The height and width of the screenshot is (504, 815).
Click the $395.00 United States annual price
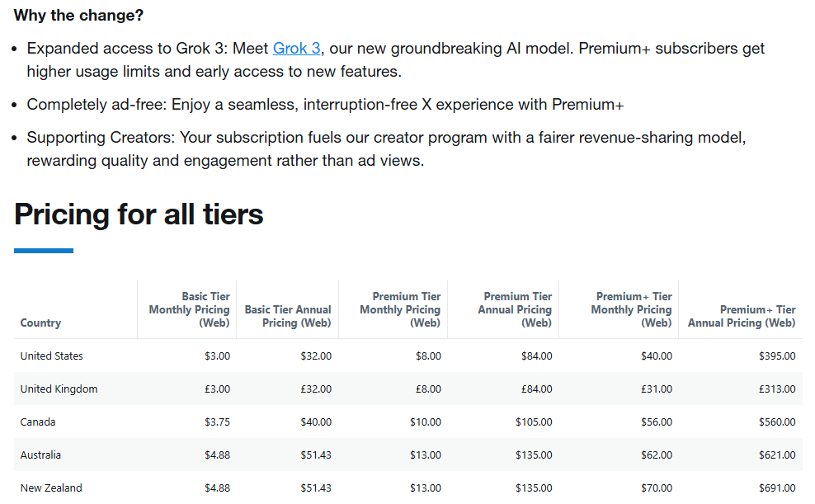(777, 356)
